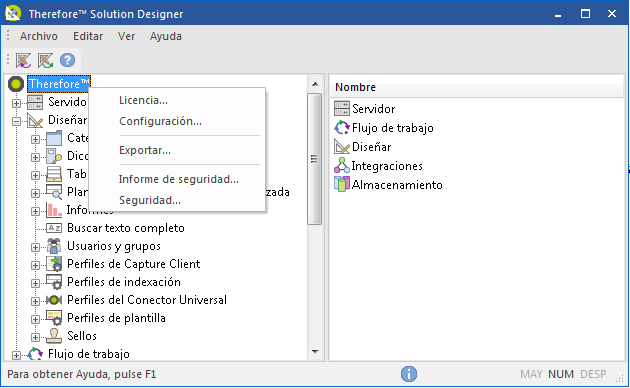Expand the Perfiles del Conector Universal node
630x388 pixels.
coord(35,301)
